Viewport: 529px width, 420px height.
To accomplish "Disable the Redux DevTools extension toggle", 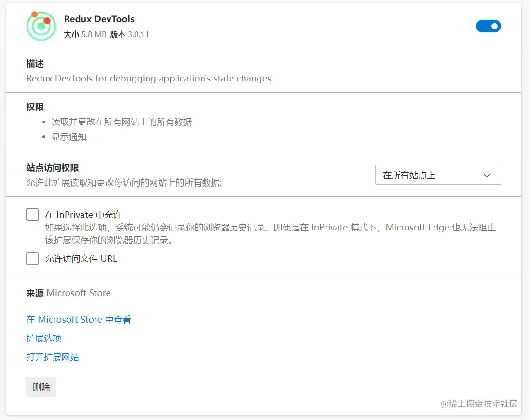I will 488,26.
